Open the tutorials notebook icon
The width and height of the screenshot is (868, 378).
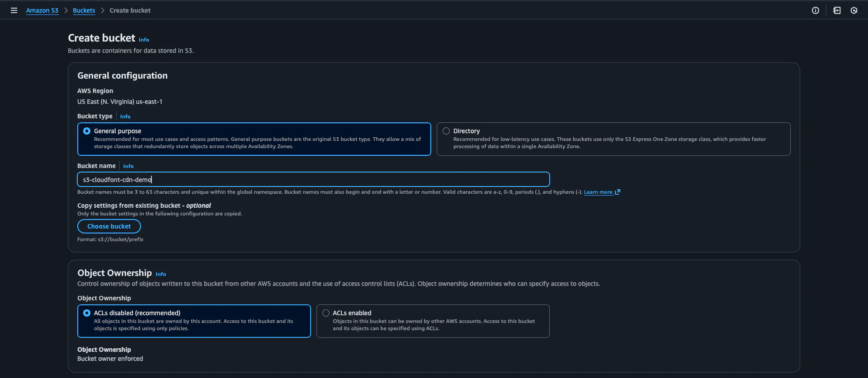pos(837,10)
